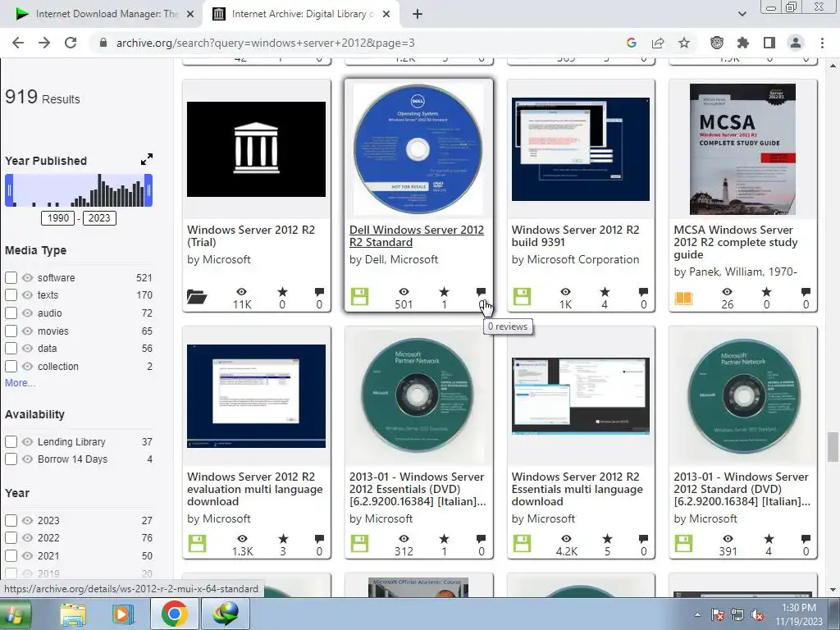Check the Borrow 14 Days checkbox
This screenshot has width=840, height=630.
[11, 459]
